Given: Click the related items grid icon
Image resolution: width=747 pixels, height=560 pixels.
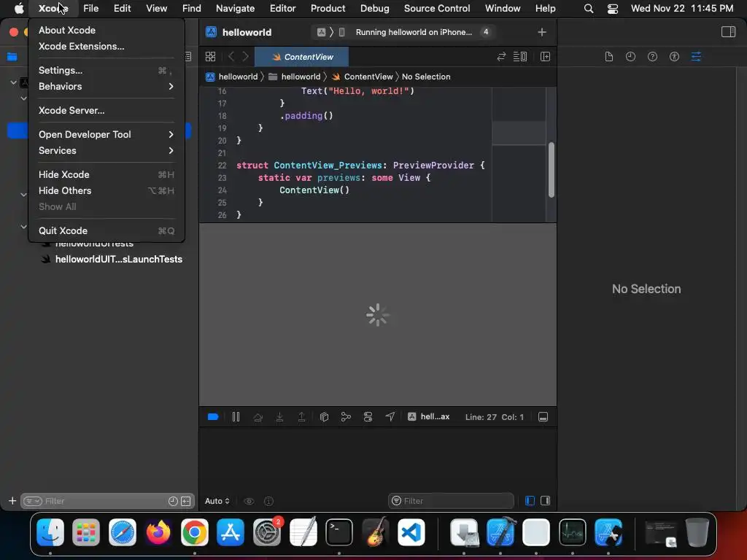Looking at the screenshot, I should 210,57.
